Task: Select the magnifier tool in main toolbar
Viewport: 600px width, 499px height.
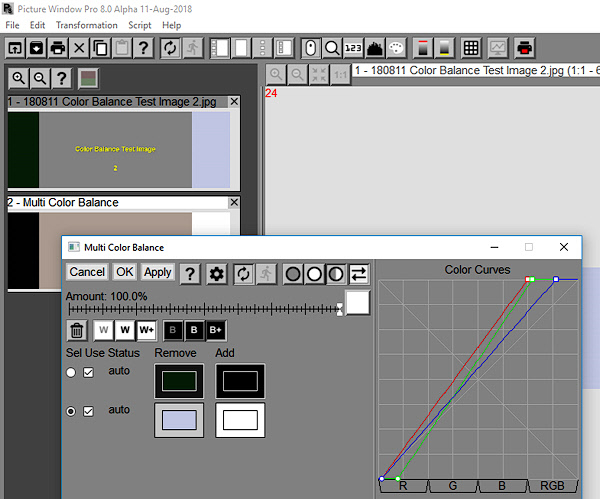Action: point(332,48)
